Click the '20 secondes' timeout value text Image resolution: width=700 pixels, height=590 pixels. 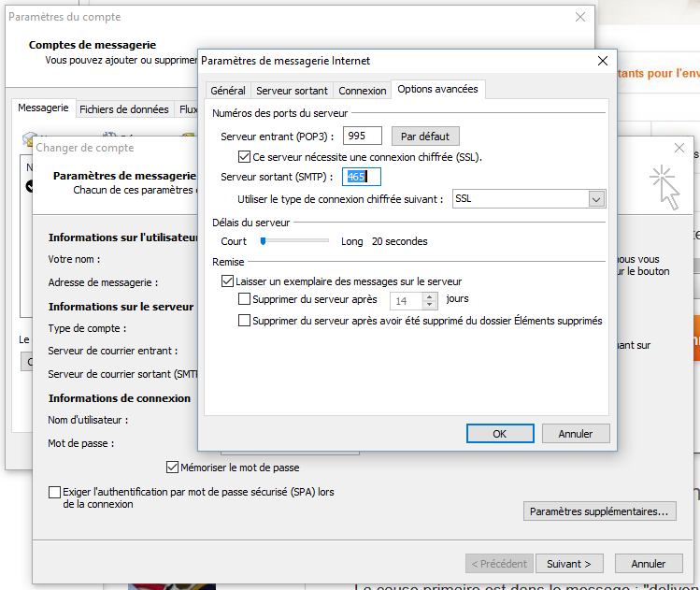click(400, 241)
